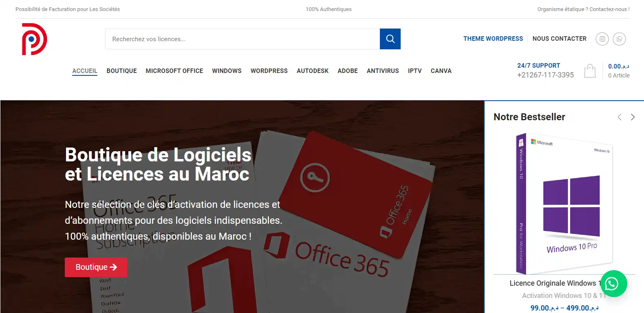644x313 pixels.
Task: Open the Windows 10 Pro product image
Action: coord(564,203)
